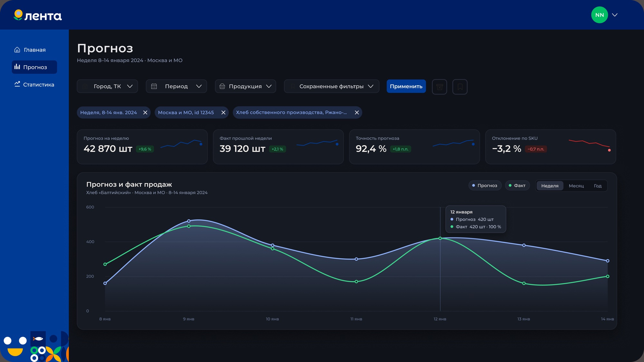
Task: Click the basket icon in Продукция filter
Action: (222, 86)
